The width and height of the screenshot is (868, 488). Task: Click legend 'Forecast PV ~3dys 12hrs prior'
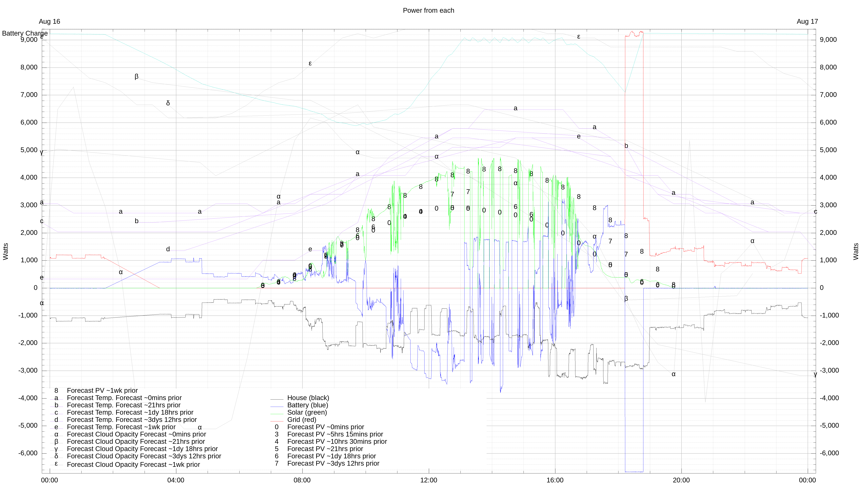pos(333,464)
